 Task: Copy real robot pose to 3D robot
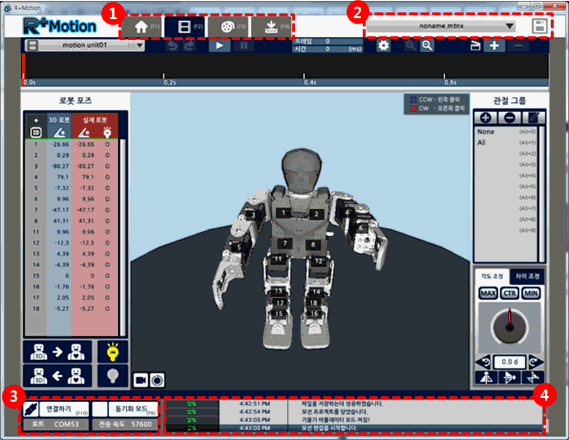[x=57, y=376]
